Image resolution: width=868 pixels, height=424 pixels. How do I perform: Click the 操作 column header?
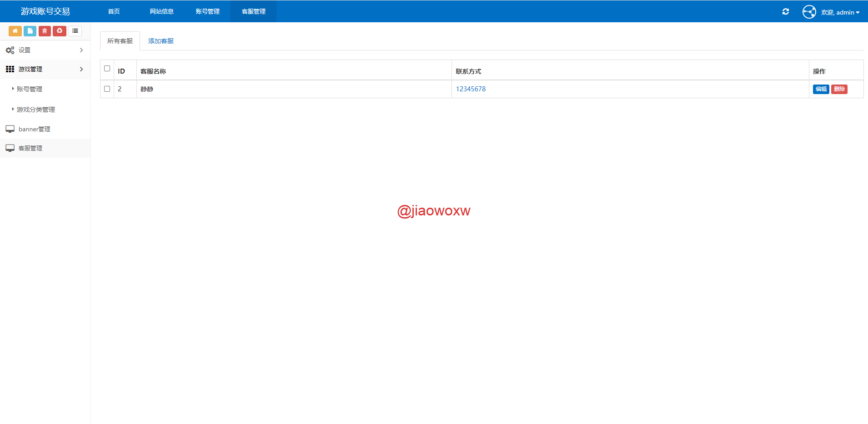click(x=836, y=70)
